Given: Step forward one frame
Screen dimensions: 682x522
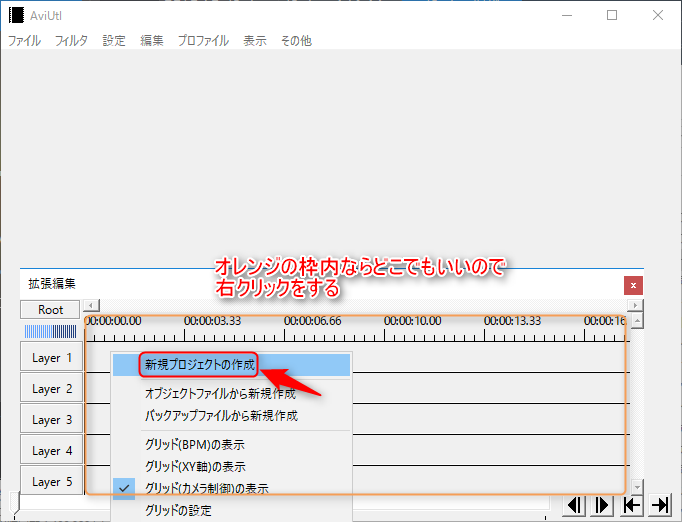Looking at the screenshot, I should coord(602,505).
